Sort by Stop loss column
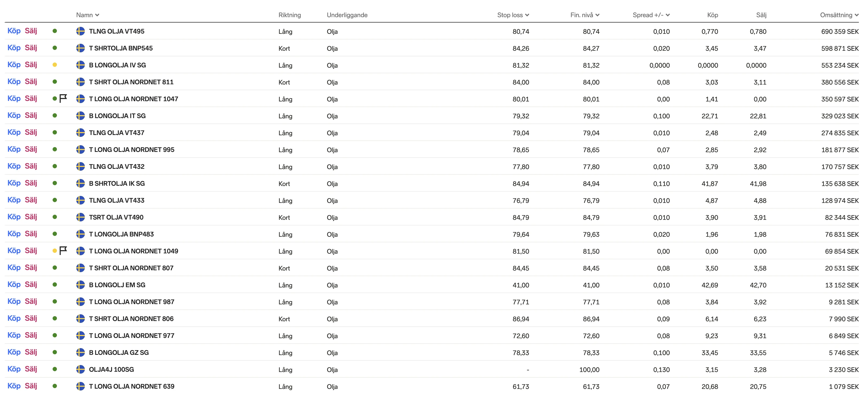Screen dimensions: 868x394 513,15
